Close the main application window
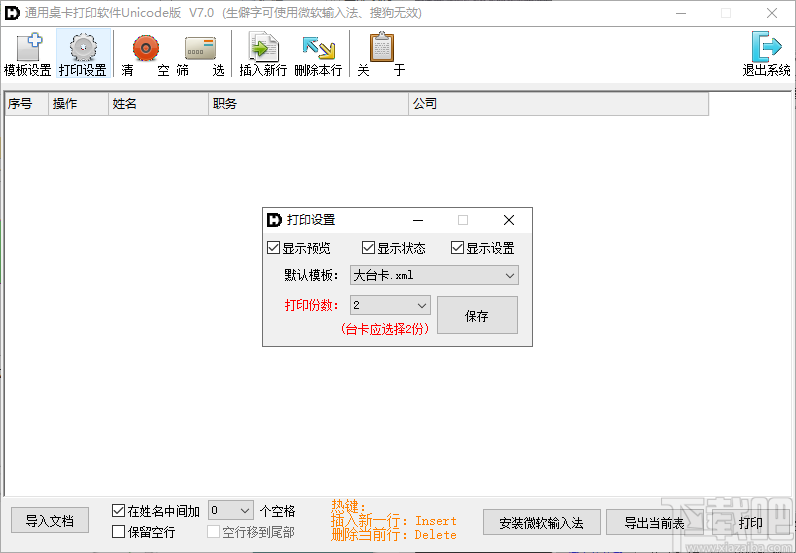 [x=772, y=13]
